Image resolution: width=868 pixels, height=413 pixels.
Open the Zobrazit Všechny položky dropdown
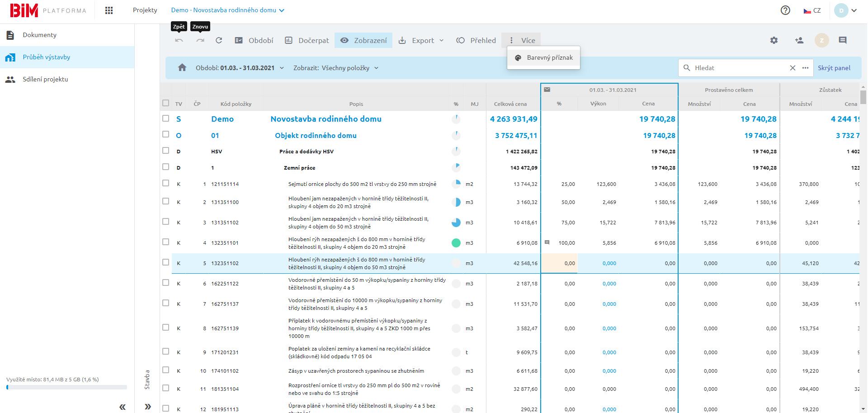(336, 68)
